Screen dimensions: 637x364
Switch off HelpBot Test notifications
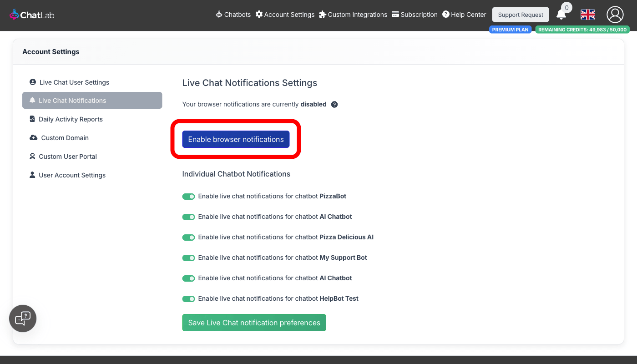188,299
